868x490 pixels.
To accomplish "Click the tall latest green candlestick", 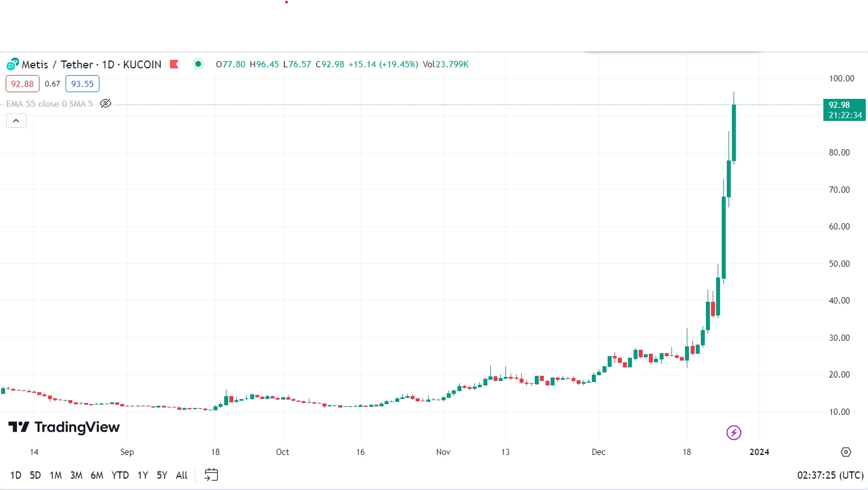I will pos(734,133).
